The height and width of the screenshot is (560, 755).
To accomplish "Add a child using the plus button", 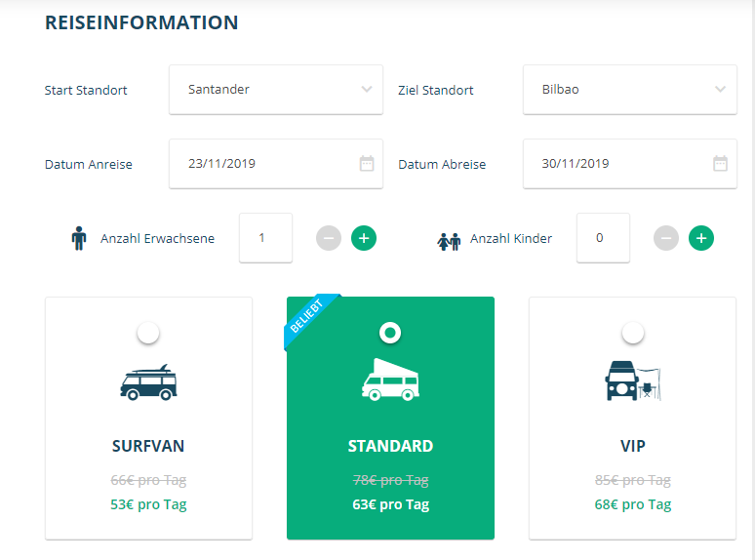I will pyautogui.click(x=701, y=238).
